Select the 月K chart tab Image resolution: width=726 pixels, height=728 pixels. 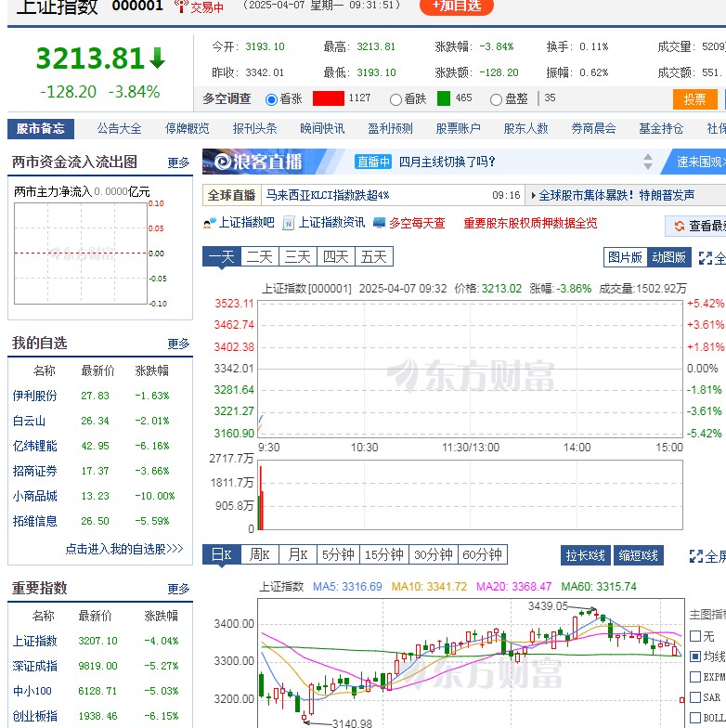click(x=297, y=555)
